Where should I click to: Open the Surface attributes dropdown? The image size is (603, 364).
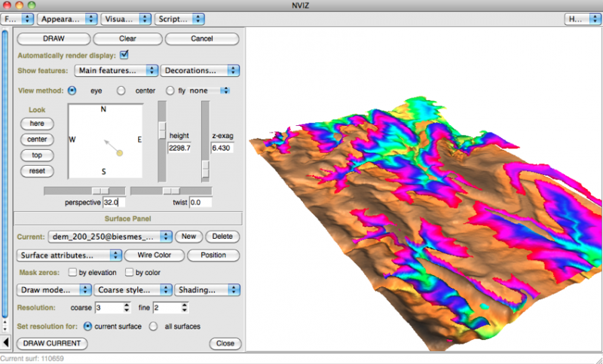pyautogui.click(x=68, y=255)
